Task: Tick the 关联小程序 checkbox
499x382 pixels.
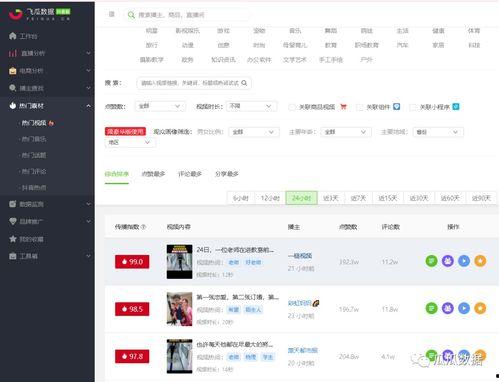Action: pos(413,107)
